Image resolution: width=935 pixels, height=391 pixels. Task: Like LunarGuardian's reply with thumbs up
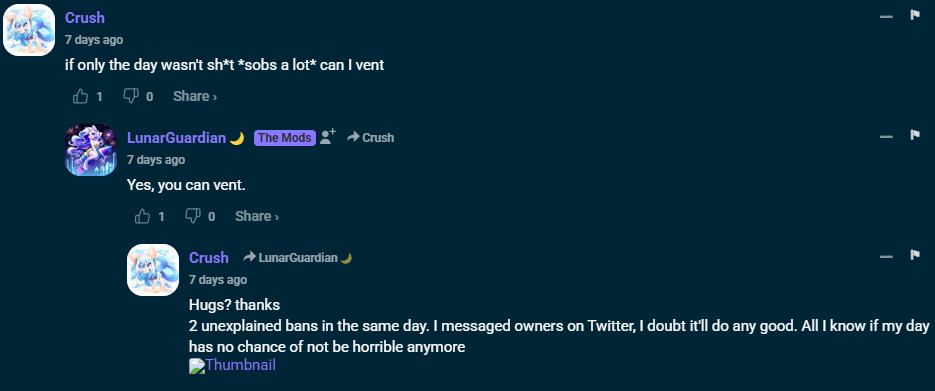click(x=143, y=216)
